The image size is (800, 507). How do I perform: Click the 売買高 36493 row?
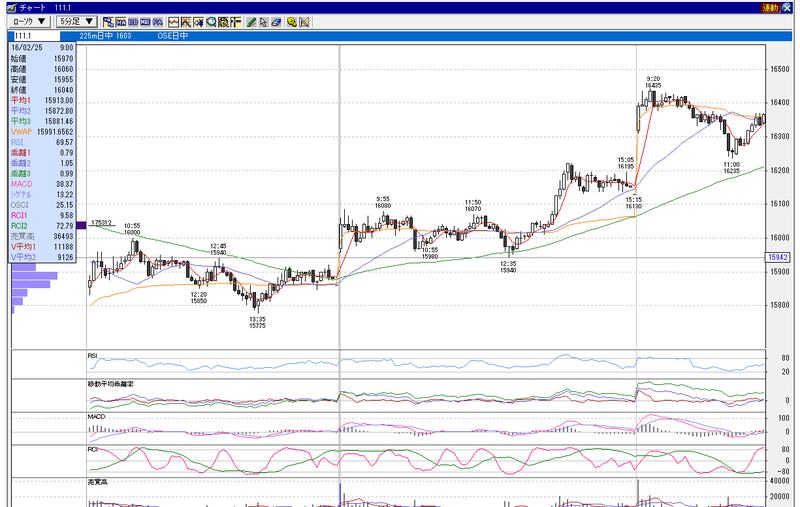coord(42,237)
